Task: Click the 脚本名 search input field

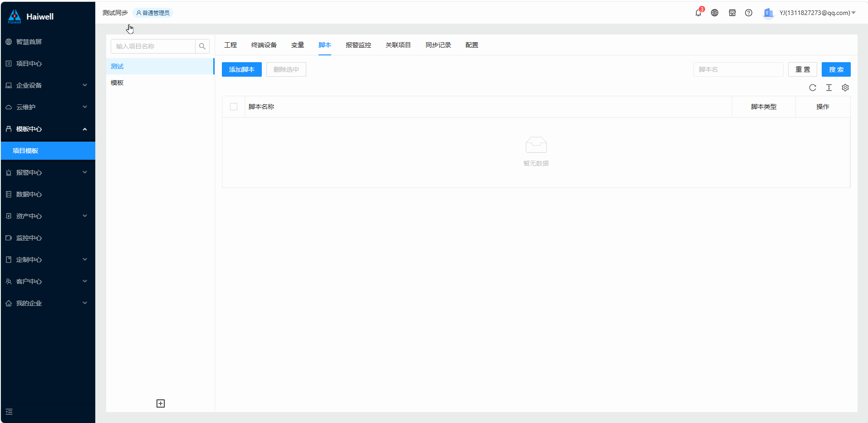Action: tap(738, 69)
